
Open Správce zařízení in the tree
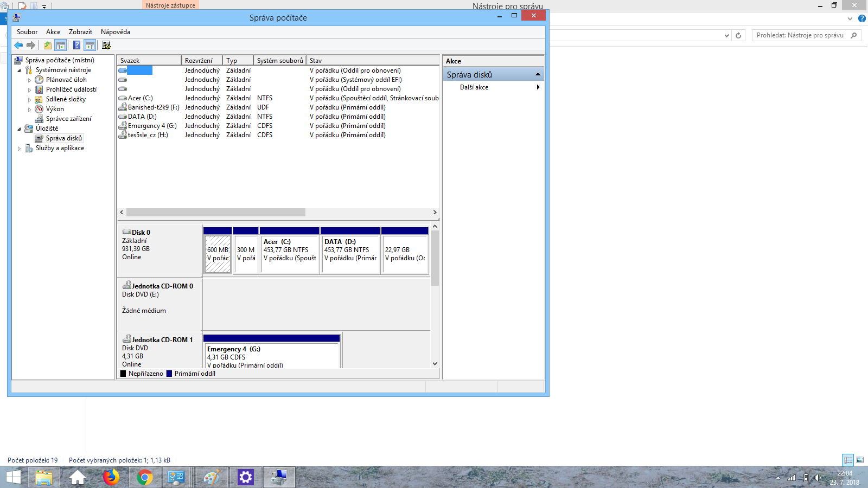tap(68, 119)
